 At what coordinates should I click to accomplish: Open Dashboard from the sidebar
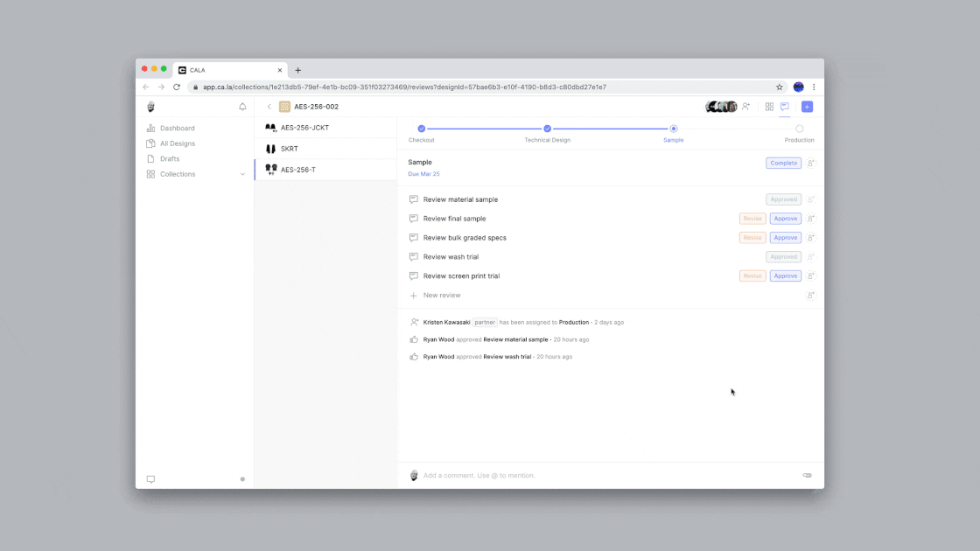[177, 128]
